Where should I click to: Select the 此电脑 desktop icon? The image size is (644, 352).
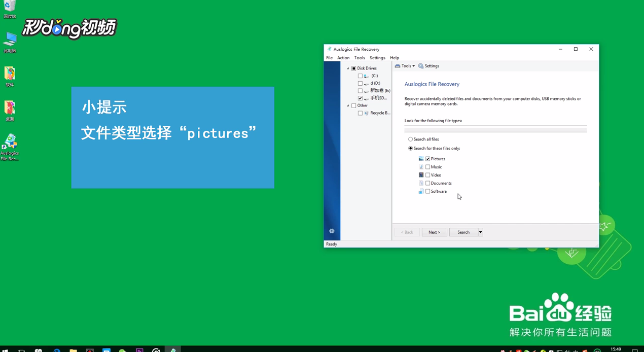coord(10,42)
